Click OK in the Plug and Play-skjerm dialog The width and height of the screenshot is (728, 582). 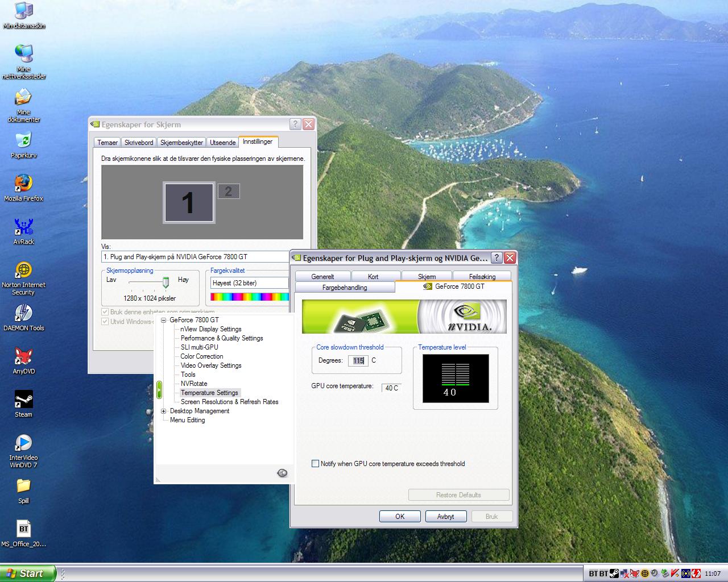(x=400, y=516)
